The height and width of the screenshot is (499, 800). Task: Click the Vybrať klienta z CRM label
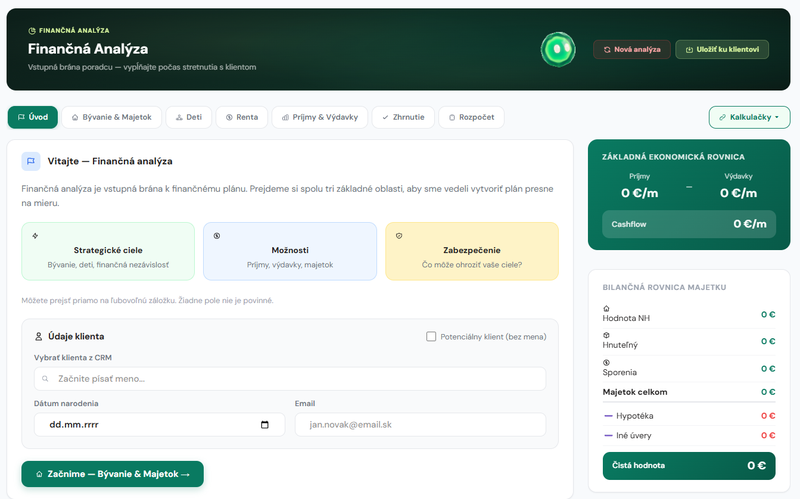click(x=73, y=358)
